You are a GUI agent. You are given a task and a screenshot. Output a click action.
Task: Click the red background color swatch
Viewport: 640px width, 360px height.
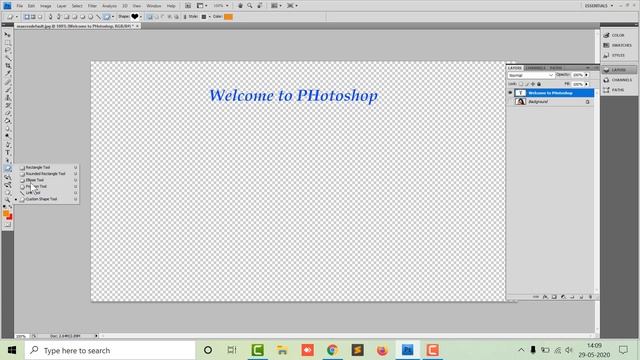[10, 217]
